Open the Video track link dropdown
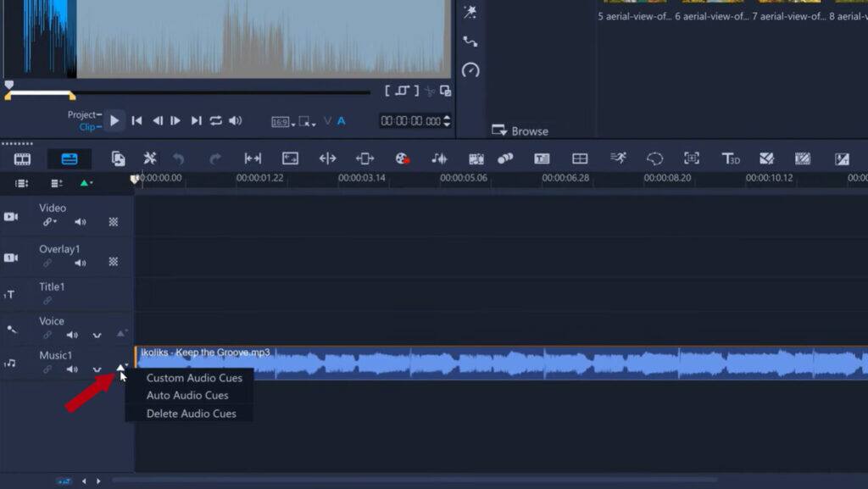Screen dimensions: 868x489 [49, 222]
